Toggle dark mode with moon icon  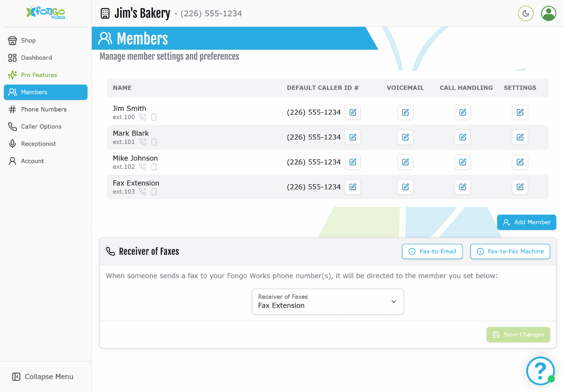point(525,13)
